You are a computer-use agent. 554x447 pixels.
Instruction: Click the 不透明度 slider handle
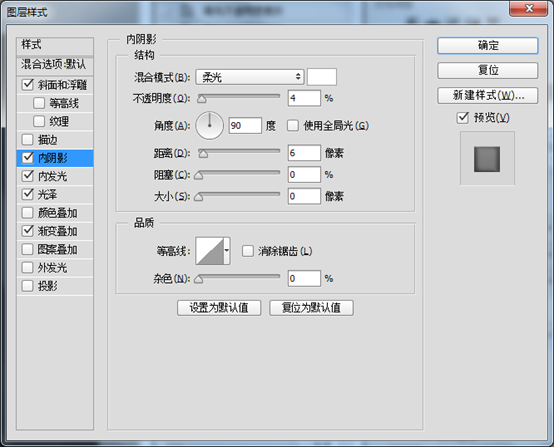202,99
